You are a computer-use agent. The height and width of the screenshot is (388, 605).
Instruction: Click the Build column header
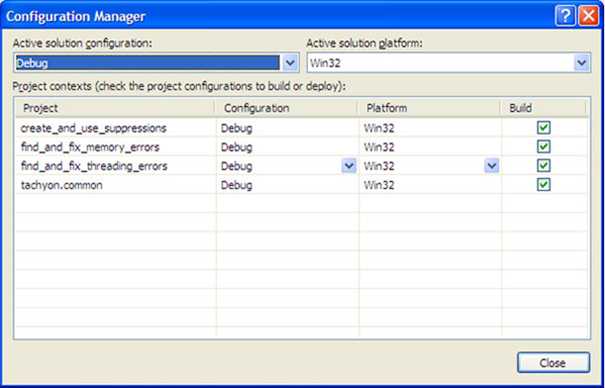click(543, 108)
